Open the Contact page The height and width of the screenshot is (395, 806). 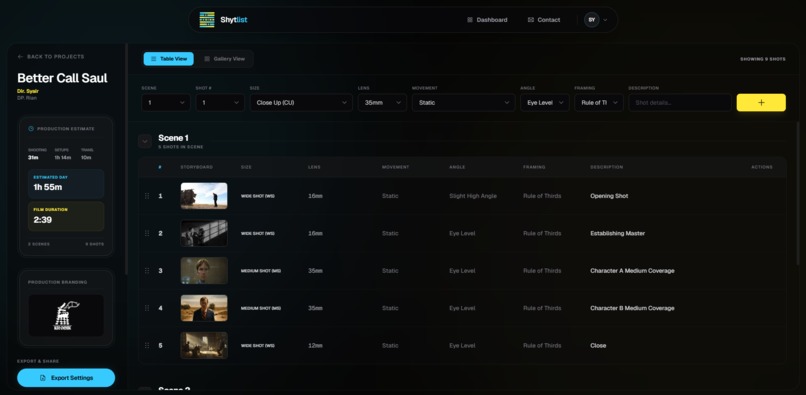point(544,20)
